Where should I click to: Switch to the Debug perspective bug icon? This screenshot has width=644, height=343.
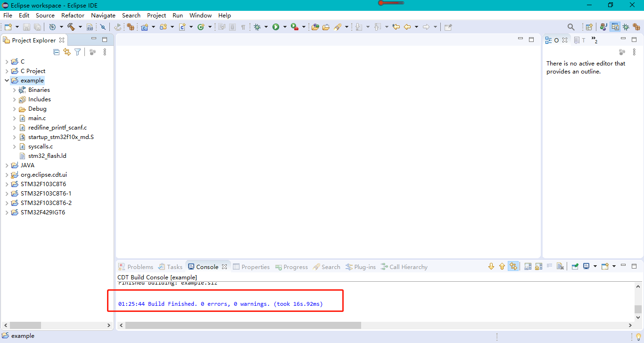pos(626,27)
